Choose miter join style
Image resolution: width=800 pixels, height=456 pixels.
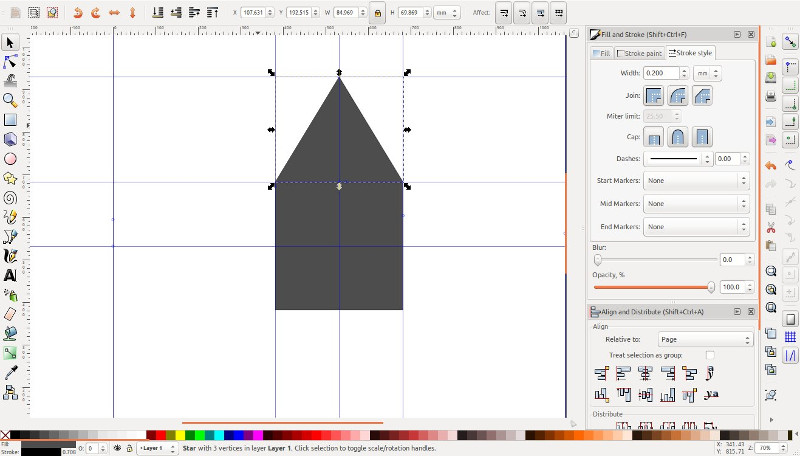[654, 95]
